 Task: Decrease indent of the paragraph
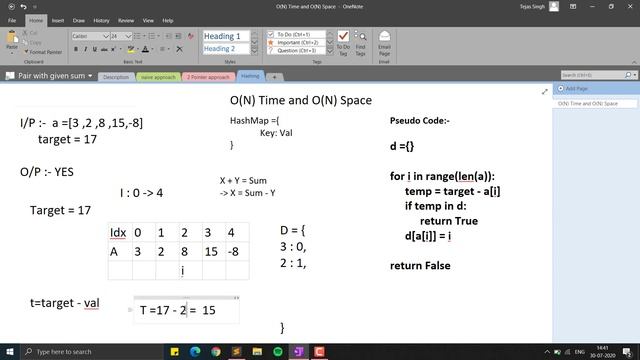pos(168,36)
